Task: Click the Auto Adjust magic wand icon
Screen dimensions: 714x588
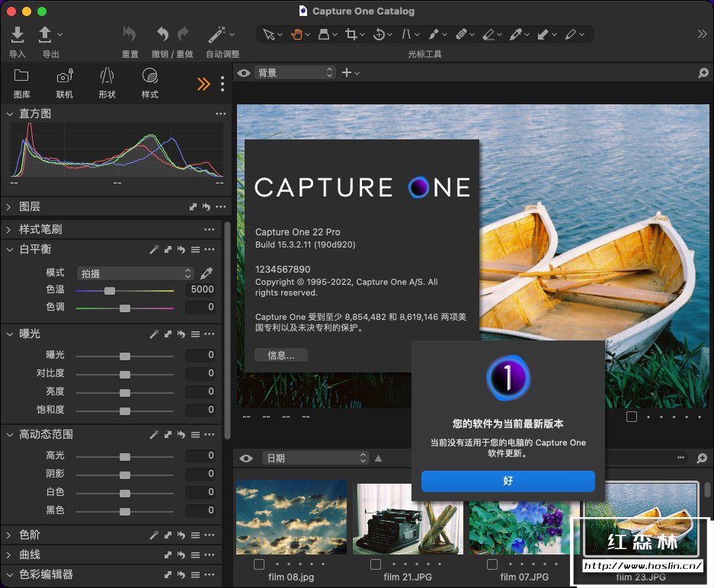Action: [x=217, y=34]
